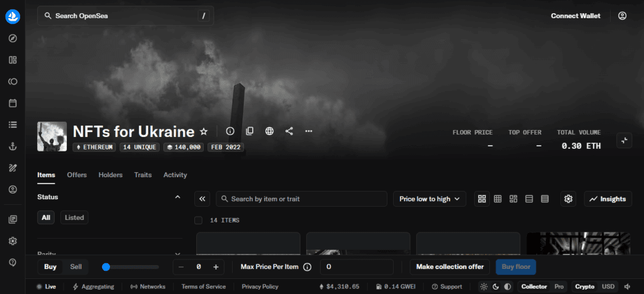Switch to Sell mode toggle

pos(75,267)
